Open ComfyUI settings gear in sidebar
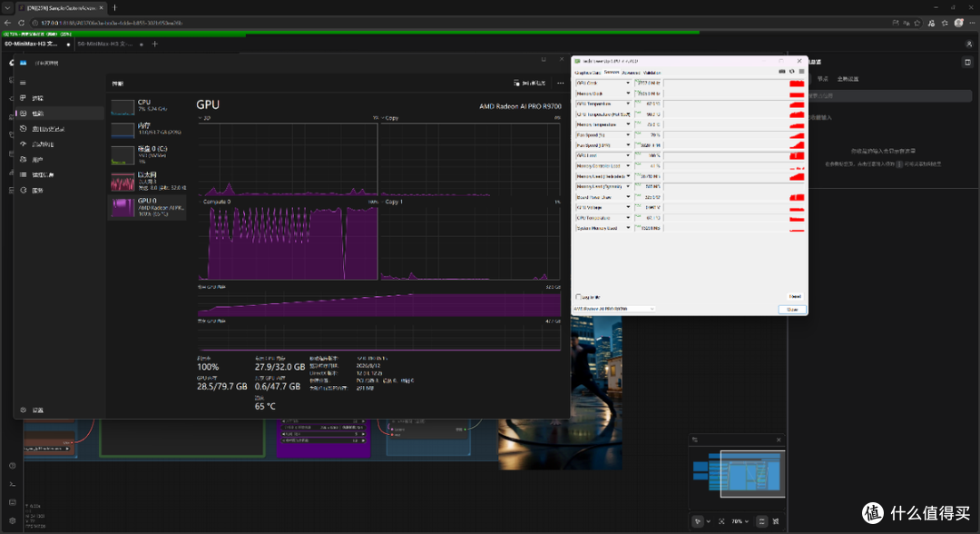The image size is (980, 534). [12, 521]
